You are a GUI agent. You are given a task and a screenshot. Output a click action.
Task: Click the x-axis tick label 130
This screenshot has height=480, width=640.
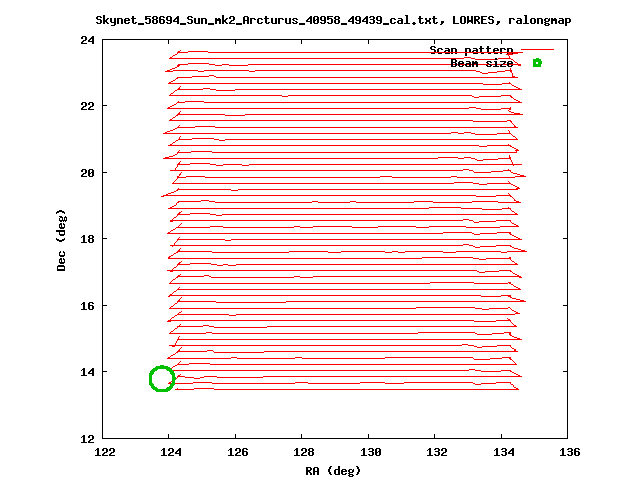(x=371, y=452)
